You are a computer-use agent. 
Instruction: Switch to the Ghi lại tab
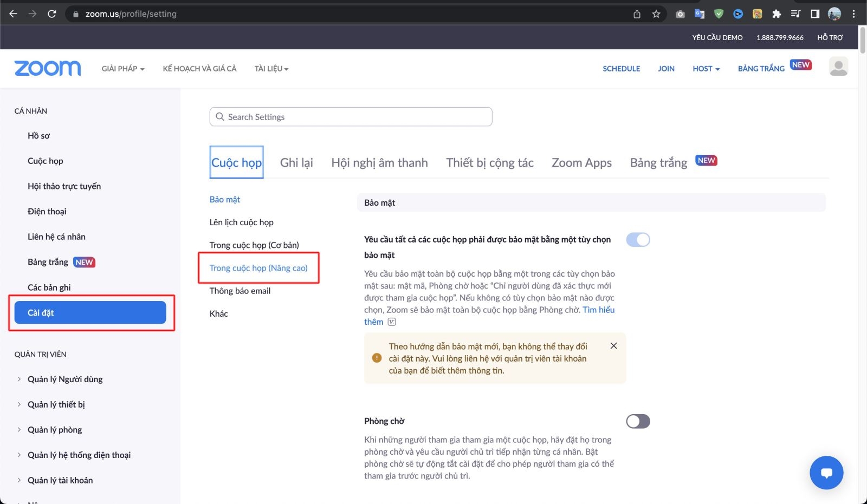coord(296,162)
